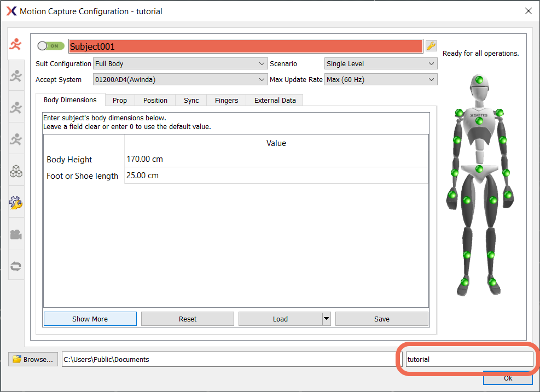Open the cubes objects tab in sidebar
540x392 pixels.
coord(16,172)
